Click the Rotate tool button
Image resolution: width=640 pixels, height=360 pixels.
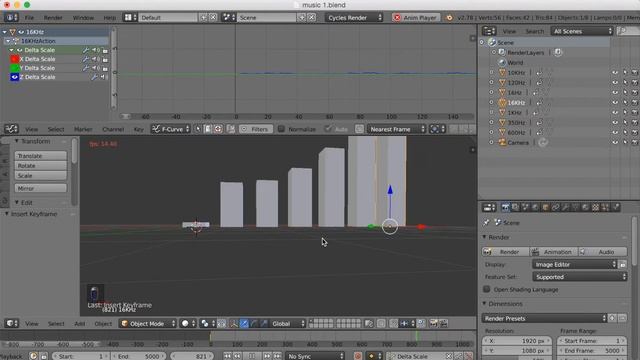(40, 166)
